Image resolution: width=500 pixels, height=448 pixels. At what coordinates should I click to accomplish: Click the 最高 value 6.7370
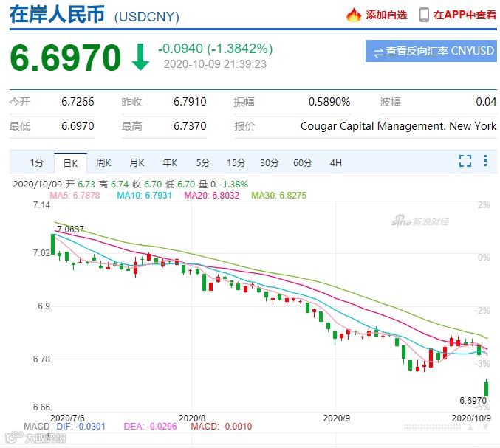pyautogui.click(x=190, y=126)
